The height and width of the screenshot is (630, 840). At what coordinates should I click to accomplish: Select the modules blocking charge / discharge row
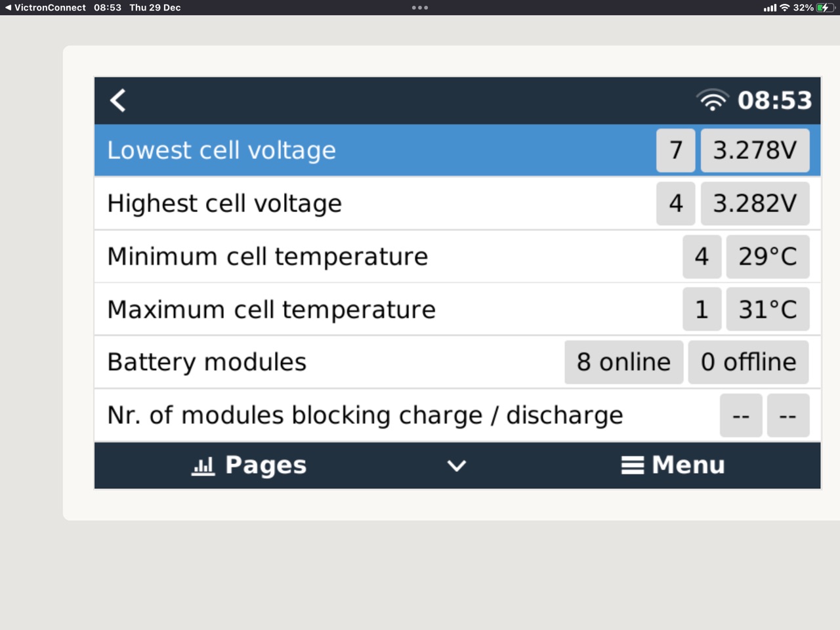[x=457, y=415]
